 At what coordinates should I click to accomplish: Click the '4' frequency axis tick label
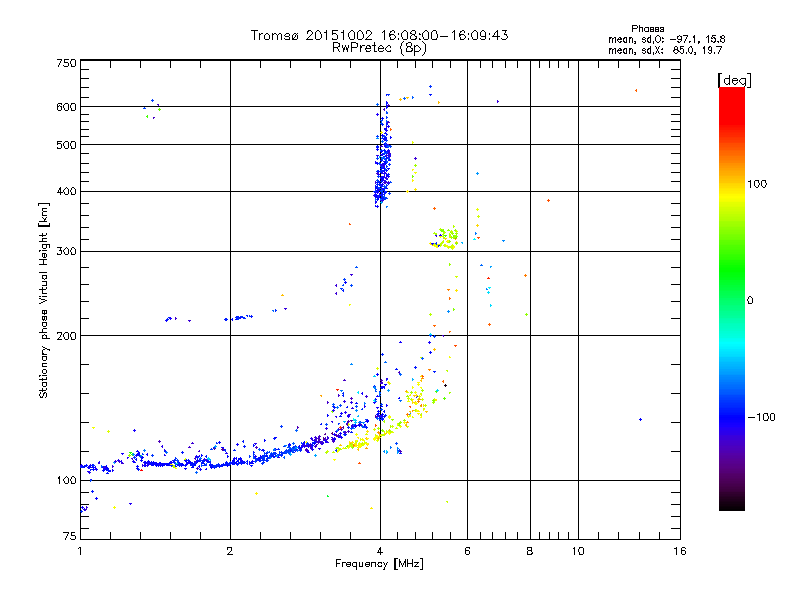point(380,551)
